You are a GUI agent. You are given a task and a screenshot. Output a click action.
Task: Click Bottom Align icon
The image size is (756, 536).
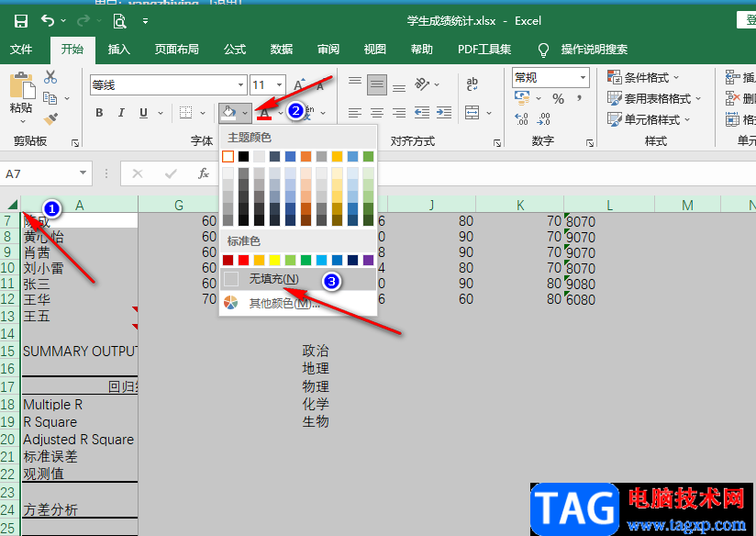[x=399, y=88]
